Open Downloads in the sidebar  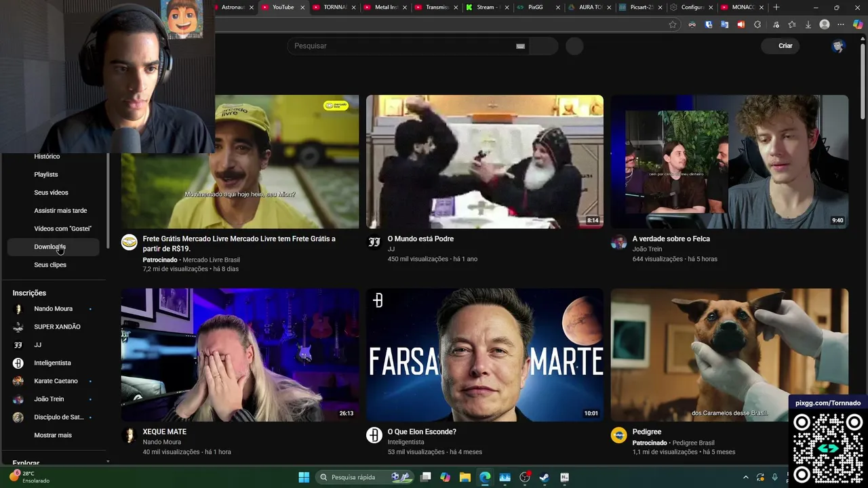[54, 247]
